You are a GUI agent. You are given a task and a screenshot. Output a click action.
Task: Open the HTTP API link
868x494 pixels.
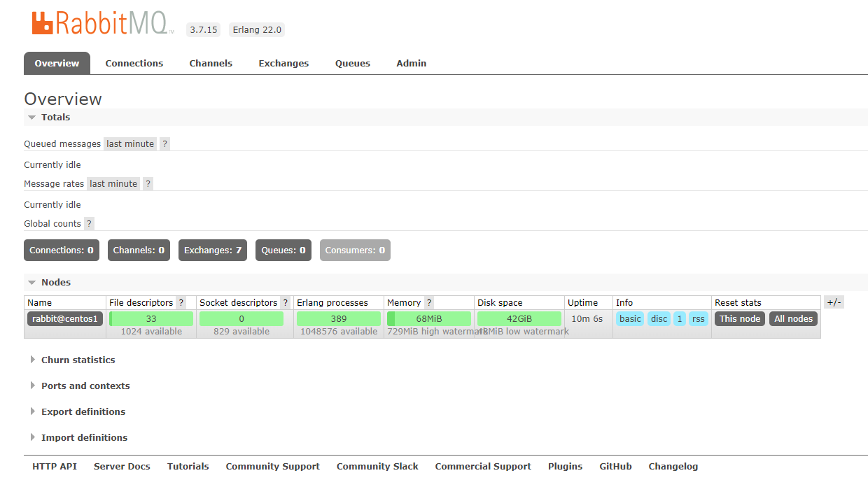click(55, 466)
